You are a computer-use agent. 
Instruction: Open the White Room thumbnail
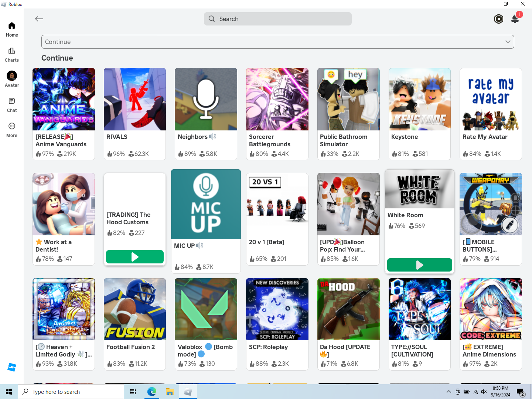pyautogui.click(x=420, y=189)
